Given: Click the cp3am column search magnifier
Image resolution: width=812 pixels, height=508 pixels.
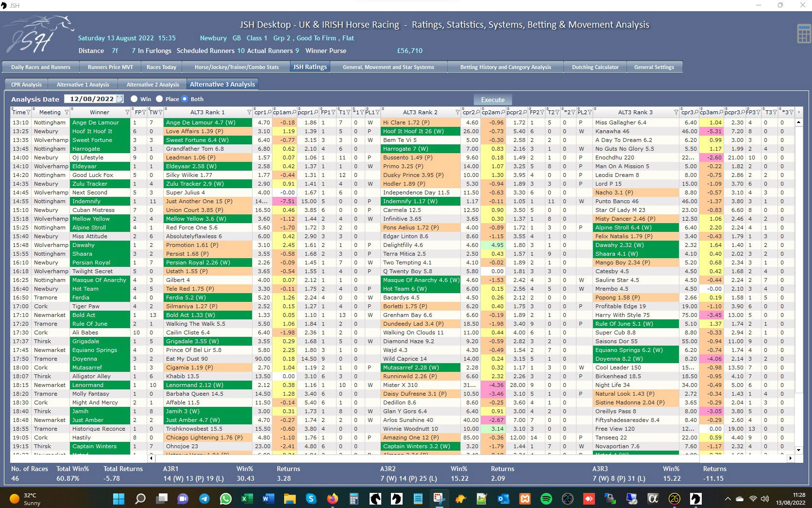Looking at the screenshot, I should click(x=721, y=112).
